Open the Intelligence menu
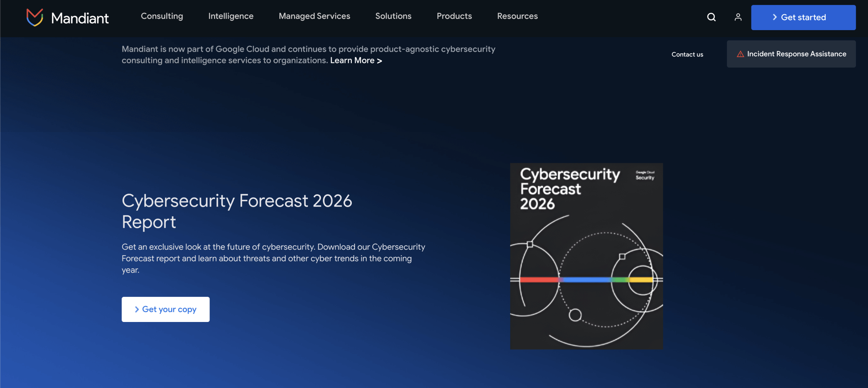The image size is (868, 388). point(231,16)
